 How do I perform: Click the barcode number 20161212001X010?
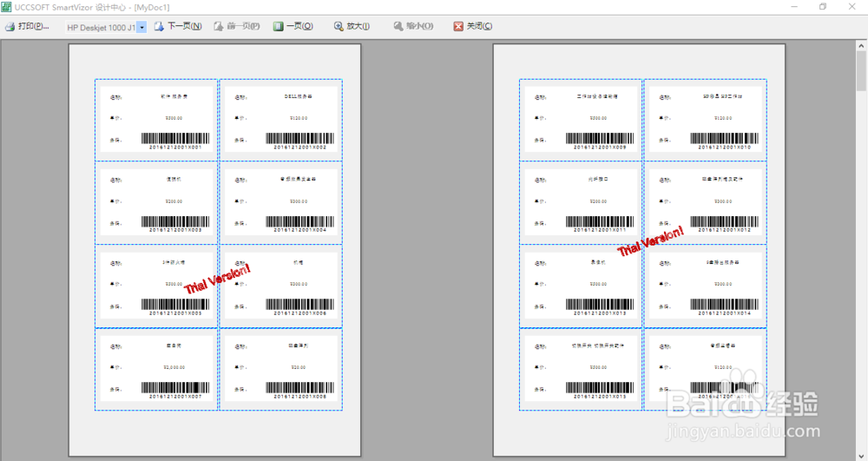pyautogui.click(x=724, y=148)
